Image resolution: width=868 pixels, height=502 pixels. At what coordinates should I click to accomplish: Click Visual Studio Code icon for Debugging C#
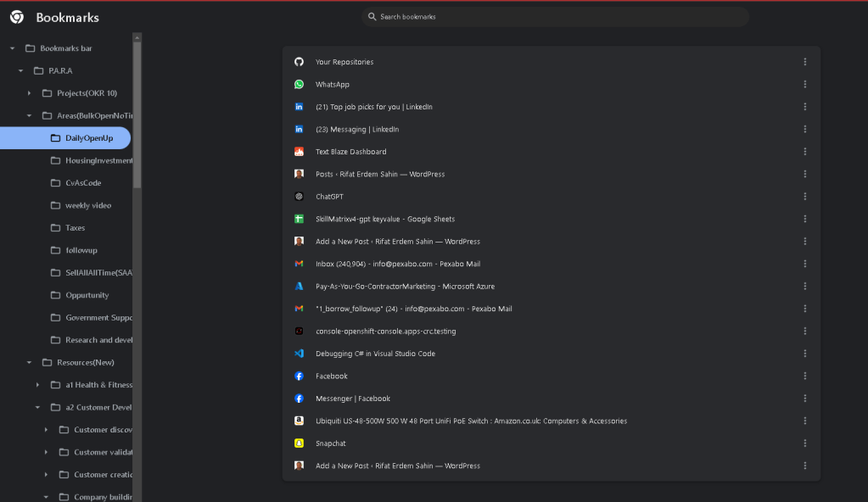point(299,353)
